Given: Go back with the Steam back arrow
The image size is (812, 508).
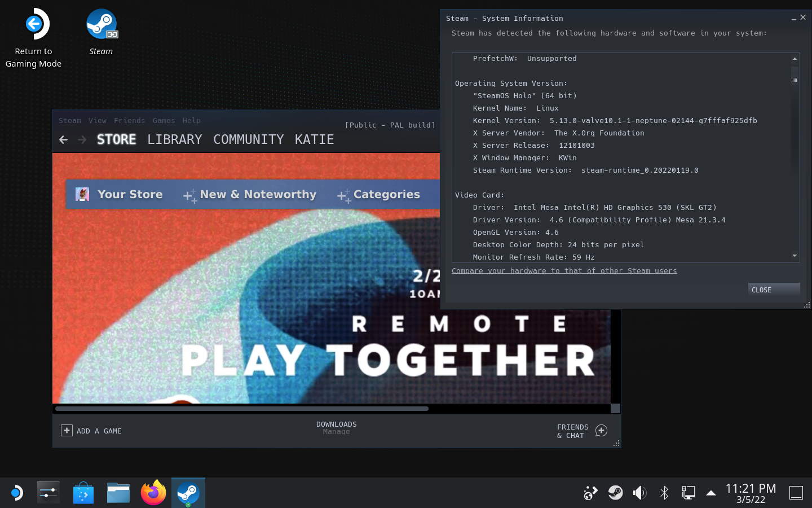Looking at the screenshot, I should [64, 139].
